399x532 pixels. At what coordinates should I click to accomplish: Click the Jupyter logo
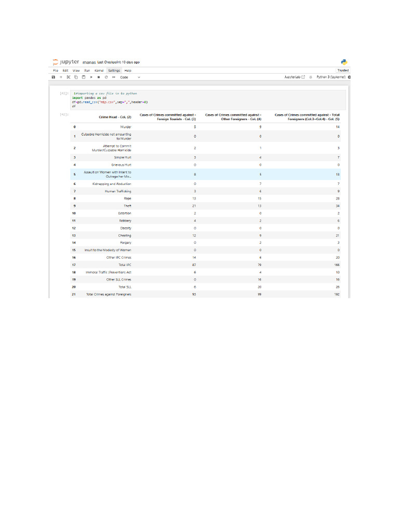click(x=66, y=62)
